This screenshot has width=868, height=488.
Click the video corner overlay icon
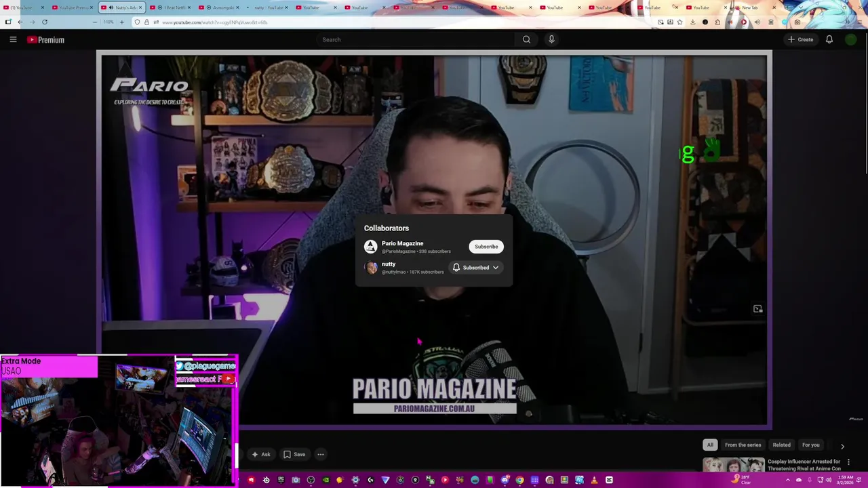757,309
